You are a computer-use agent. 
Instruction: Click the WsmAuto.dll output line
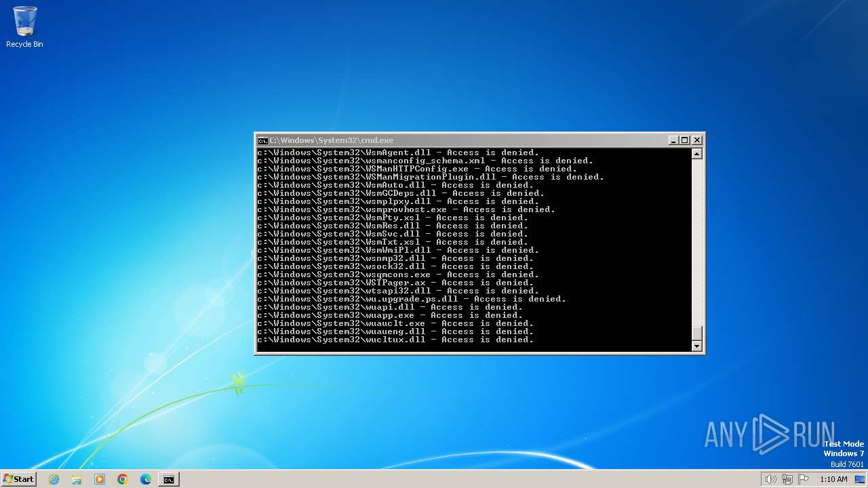pos(395,185)
